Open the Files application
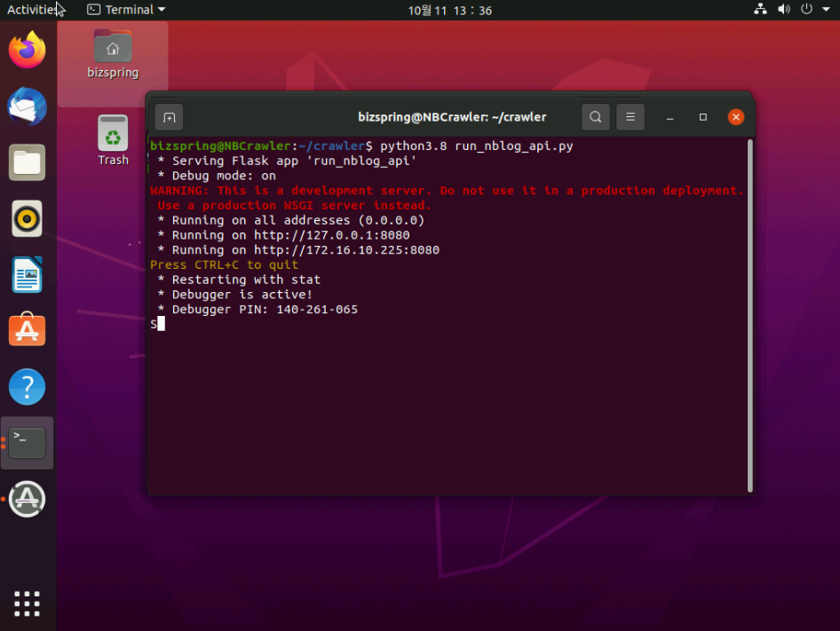840x631 pixels. 27,162
